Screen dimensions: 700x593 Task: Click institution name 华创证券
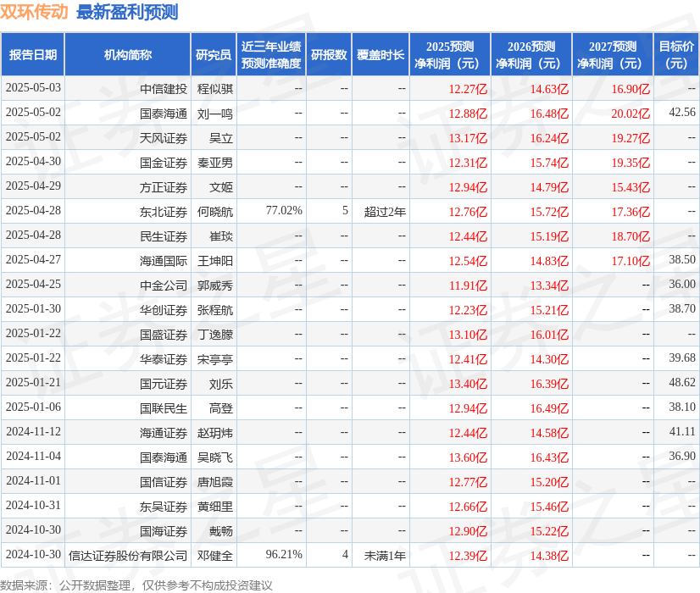pyautogui.click(x=164, y=310)
